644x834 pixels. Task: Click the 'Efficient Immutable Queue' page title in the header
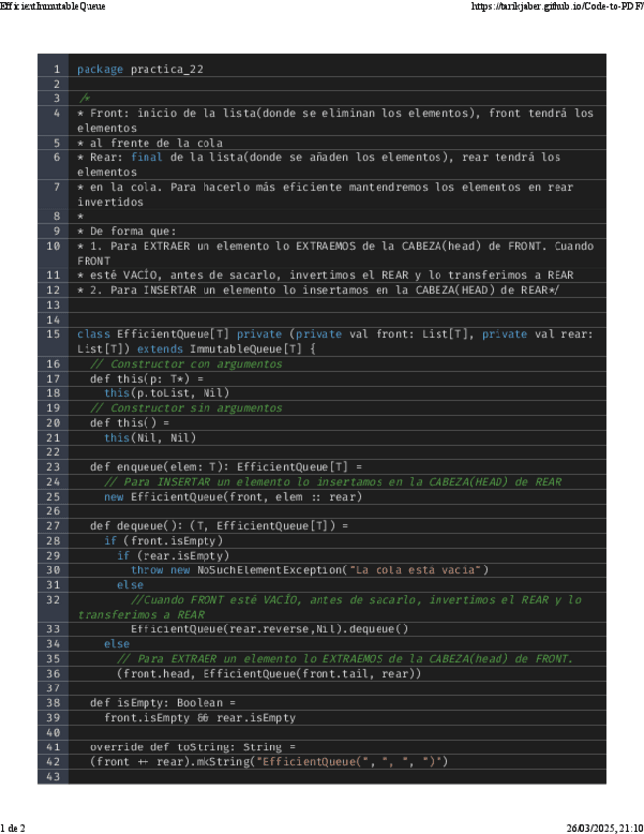[53, 6]
